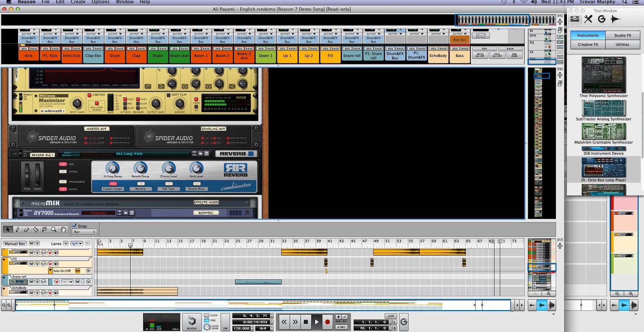Viewport: 644px width, 332px height.
Task: Click the Alt new alternative take button
Action: pyautogui.click(x=345, y=317)
